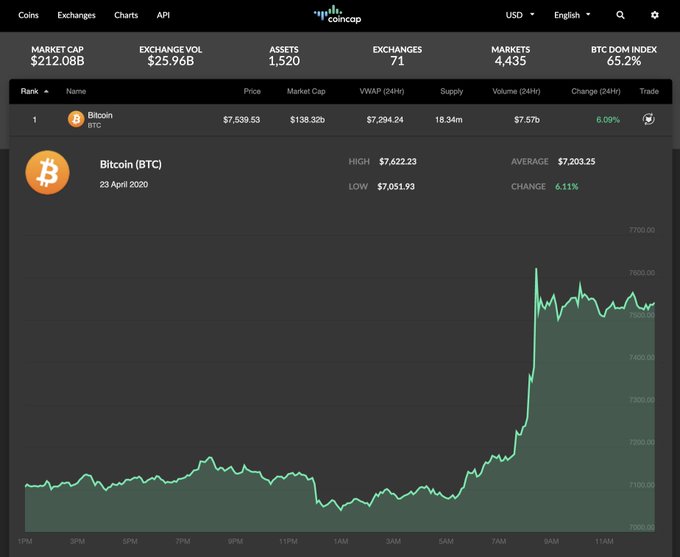Click the Bitcoin name link in table
The image size is (680, 557).
pyautogui.click(x=100, y=115)
